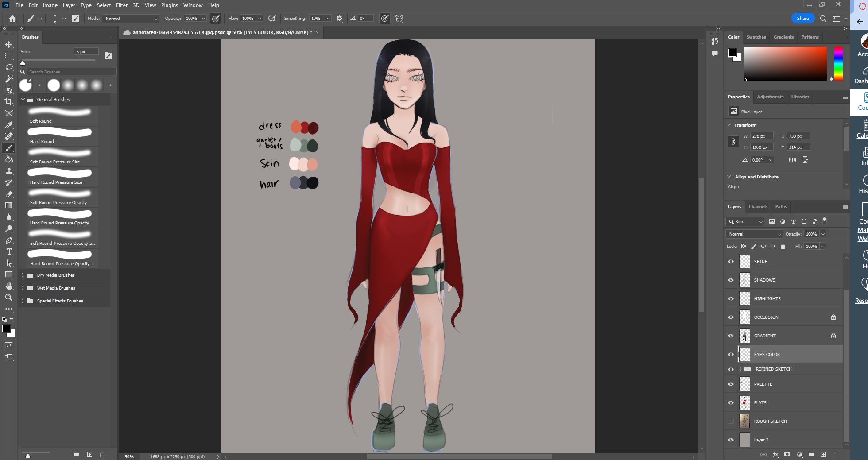Select the Lasso tool
Viewport: 868px width, 460px height.
click(x=9, y=67)
